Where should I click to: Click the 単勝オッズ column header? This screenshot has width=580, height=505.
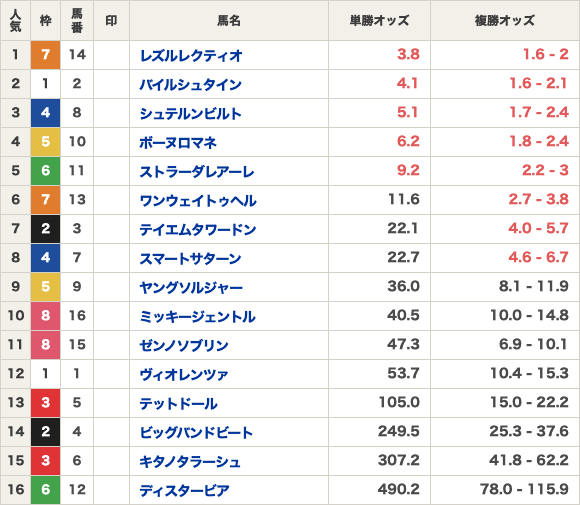(x=379, y=20)
